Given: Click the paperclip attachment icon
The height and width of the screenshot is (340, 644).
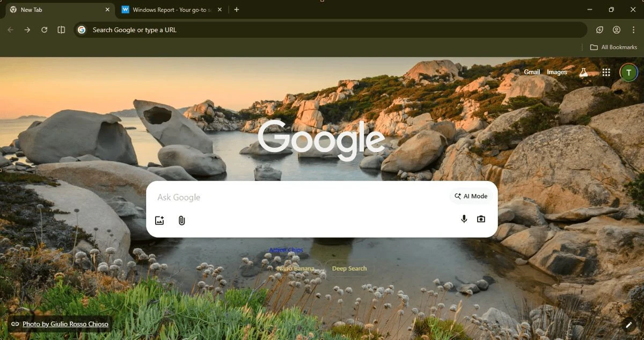Looking at the screenshot, I should pos(181,220).
